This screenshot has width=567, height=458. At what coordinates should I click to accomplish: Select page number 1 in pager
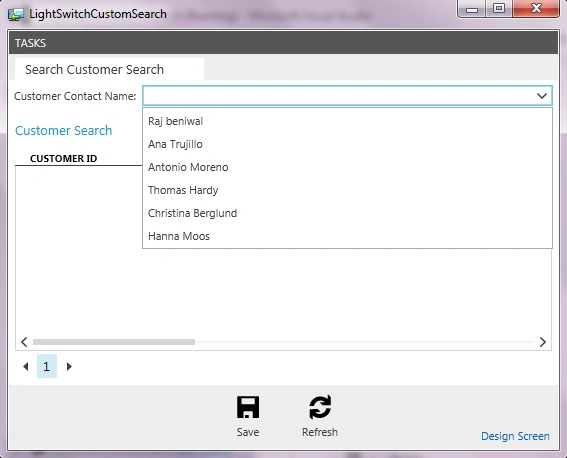[x=47, y=366]
